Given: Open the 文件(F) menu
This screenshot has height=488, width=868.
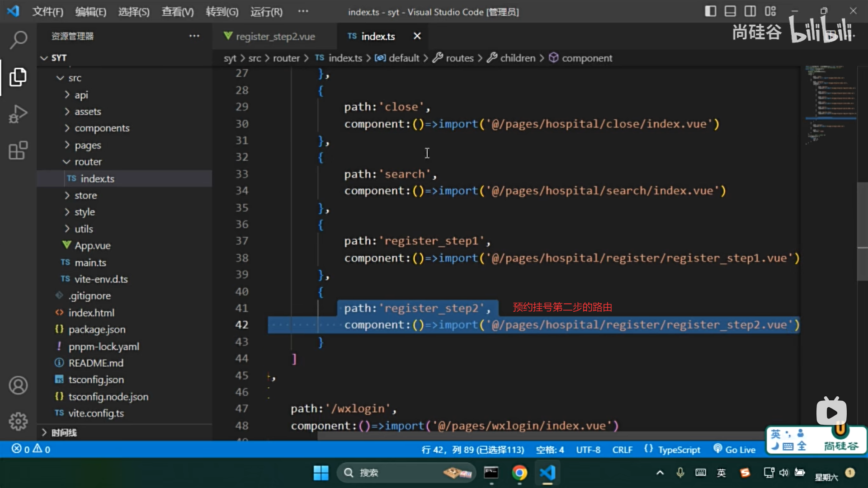Looking at the screenshot, I should point(47,12).
